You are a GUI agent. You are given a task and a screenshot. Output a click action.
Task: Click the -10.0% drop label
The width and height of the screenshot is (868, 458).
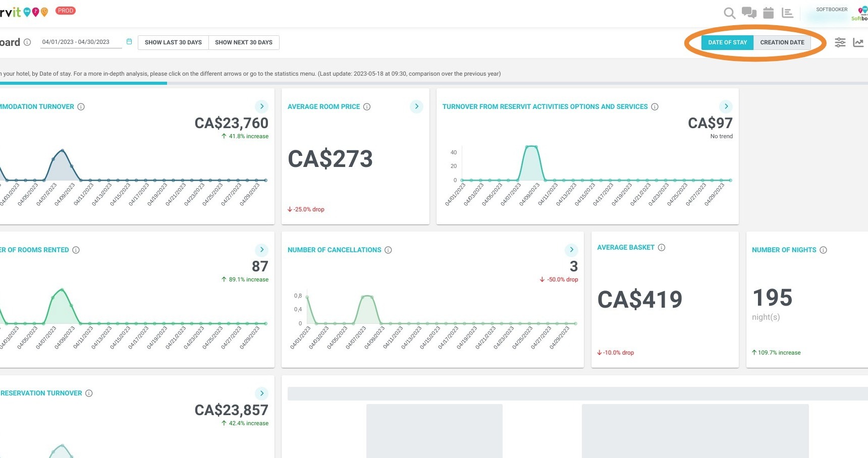pyautogui.click(x=615, y=353)
